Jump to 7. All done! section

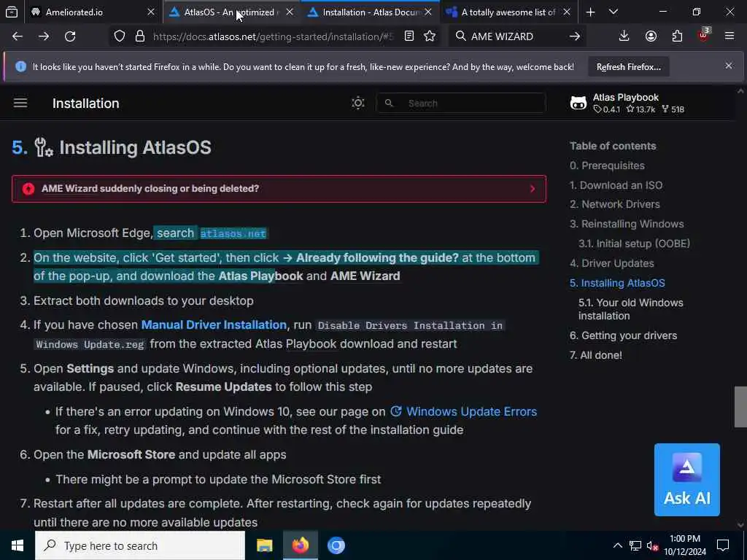[596, 355]
